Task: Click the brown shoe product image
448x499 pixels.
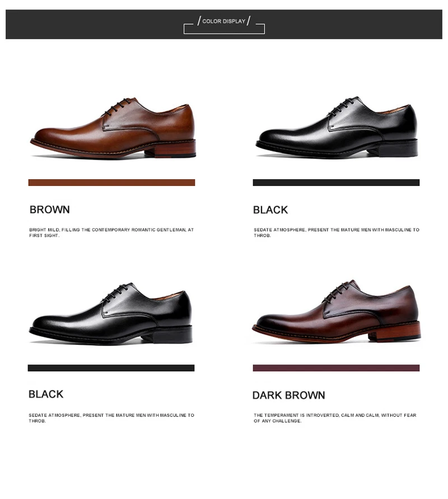Action: tap(113, 128)
